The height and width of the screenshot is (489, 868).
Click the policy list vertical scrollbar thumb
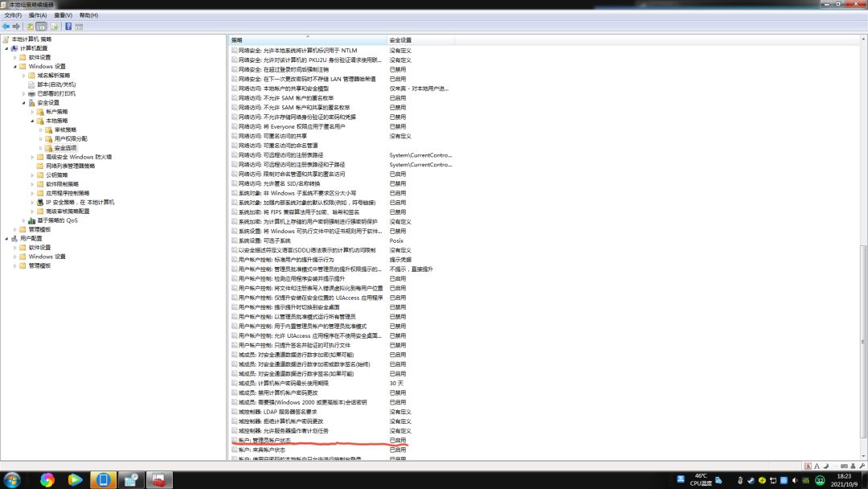click(x=863, y=340)
